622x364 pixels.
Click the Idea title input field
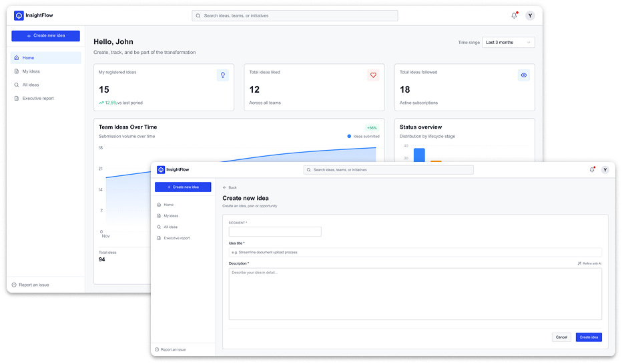(x=415, y=252)
